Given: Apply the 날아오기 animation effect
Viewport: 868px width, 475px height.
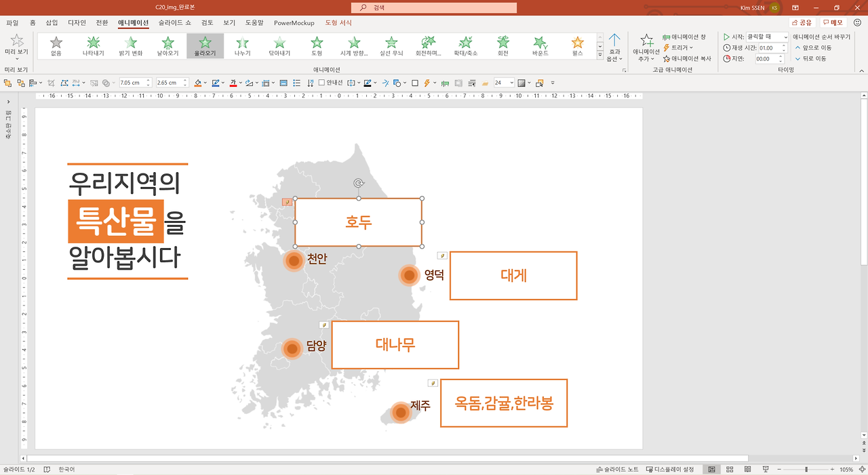Looking at the screenshot, I should coord(168,46).
